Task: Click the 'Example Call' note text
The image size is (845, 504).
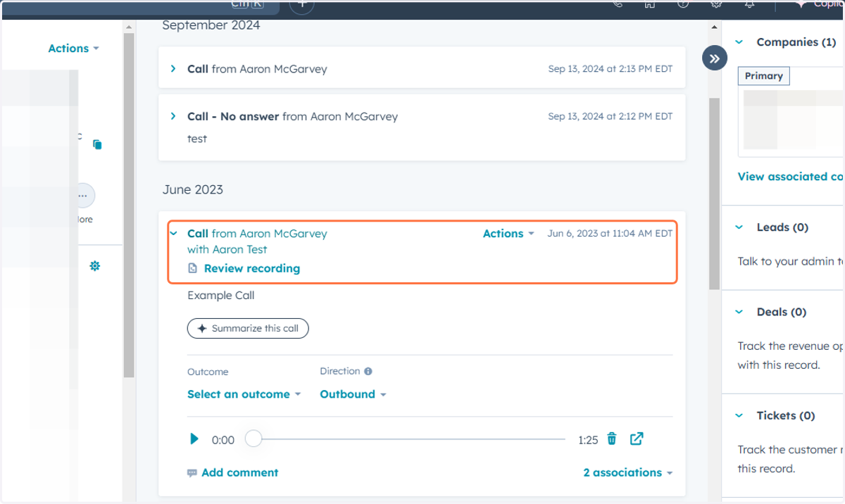Action: [x=221, y=296]
